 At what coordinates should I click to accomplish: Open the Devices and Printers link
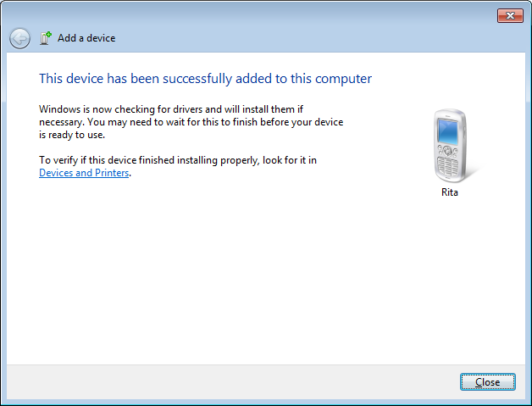point(84,173)
